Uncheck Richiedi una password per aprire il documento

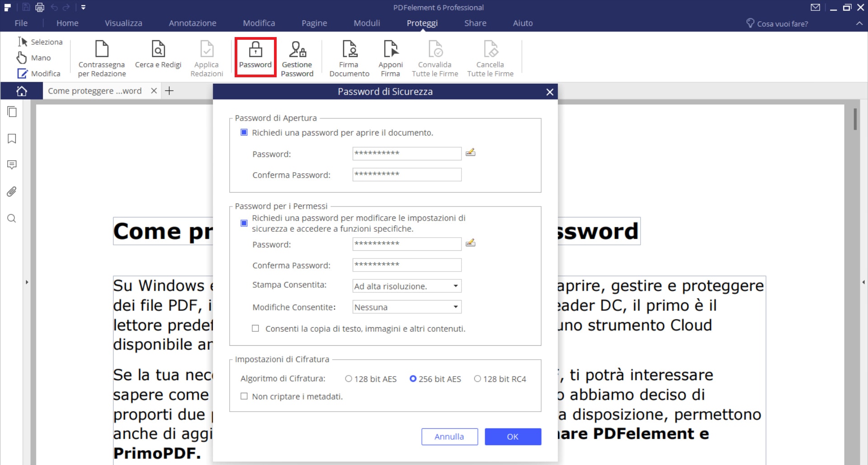pos(244,132)
